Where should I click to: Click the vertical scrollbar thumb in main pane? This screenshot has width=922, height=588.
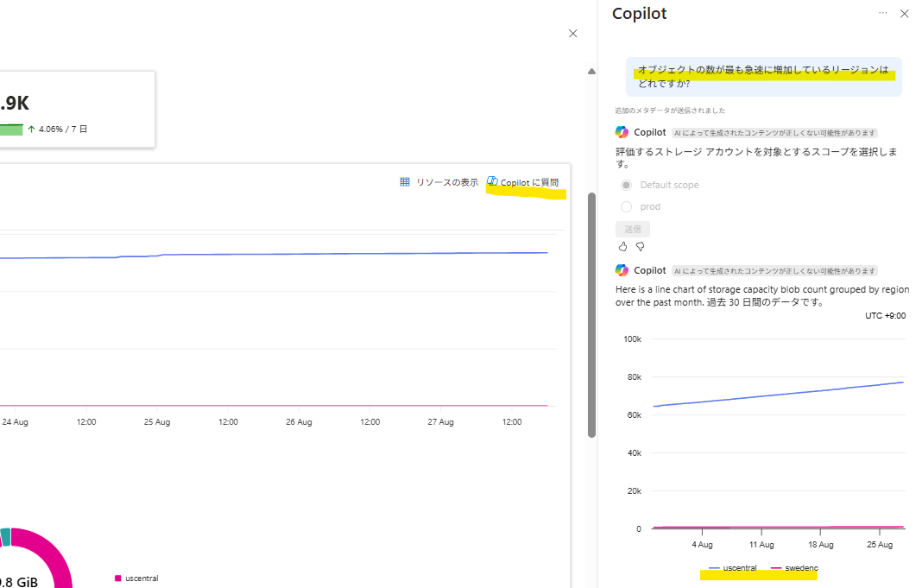click(x=591, y=314)
